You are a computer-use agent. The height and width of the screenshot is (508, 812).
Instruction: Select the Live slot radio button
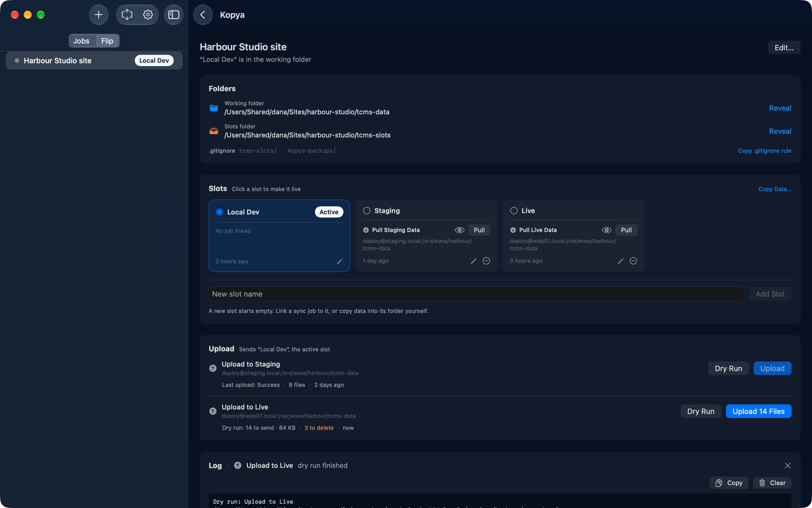pyautogui.click(x=514, y=211)
